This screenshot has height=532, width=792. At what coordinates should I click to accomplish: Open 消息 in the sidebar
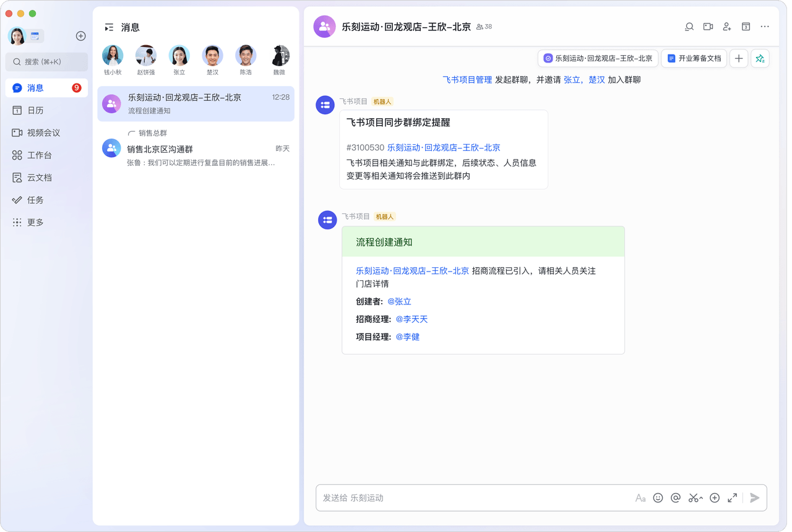[46, 88]
